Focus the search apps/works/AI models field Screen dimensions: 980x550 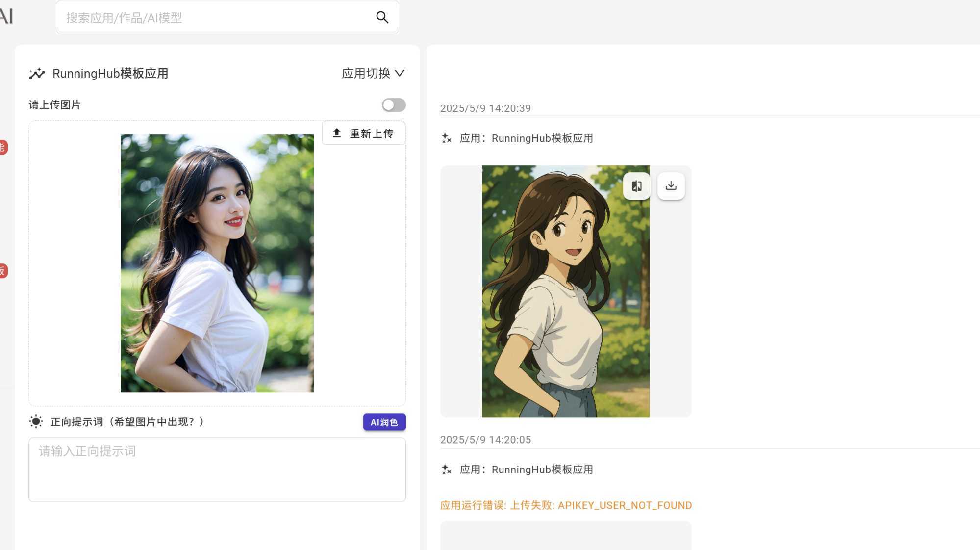pyautogui.click(x=216, y=18)
